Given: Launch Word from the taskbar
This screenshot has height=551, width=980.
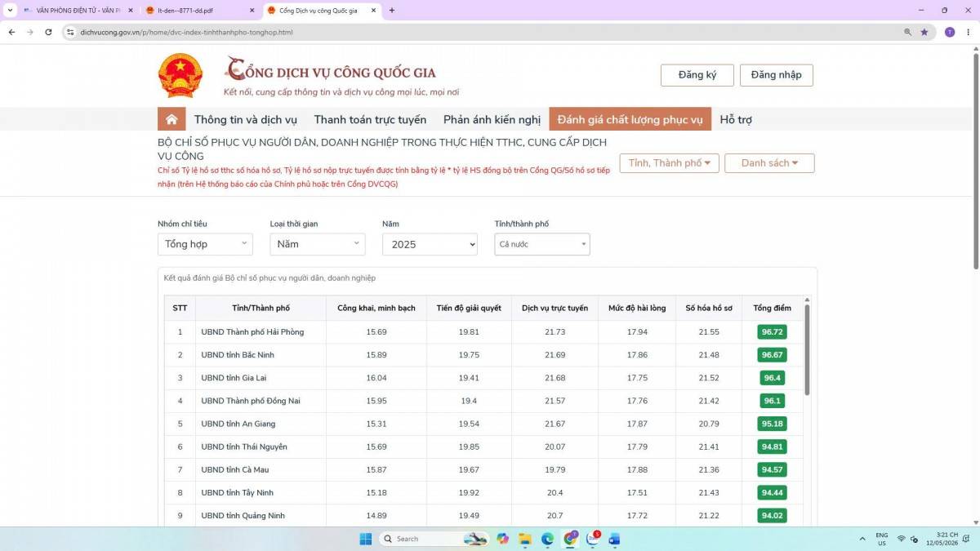Looking at the screenshot, I should (614, 539).
